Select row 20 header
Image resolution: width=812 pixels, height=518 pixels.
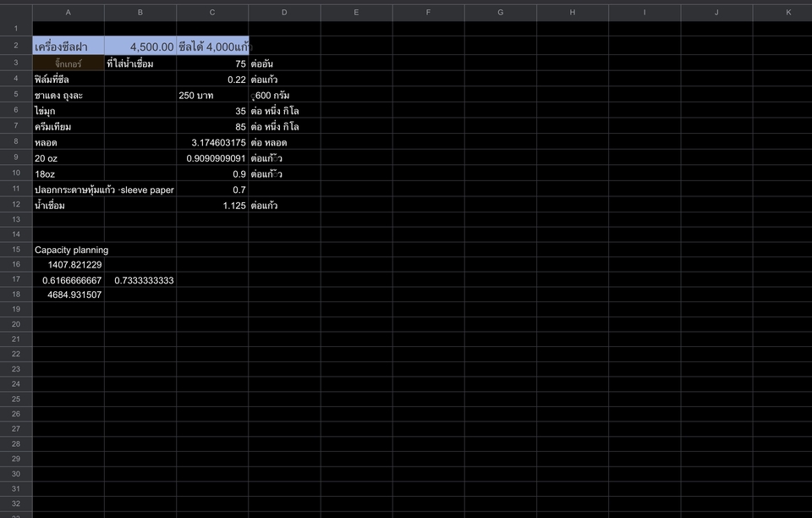pos(16,324)
